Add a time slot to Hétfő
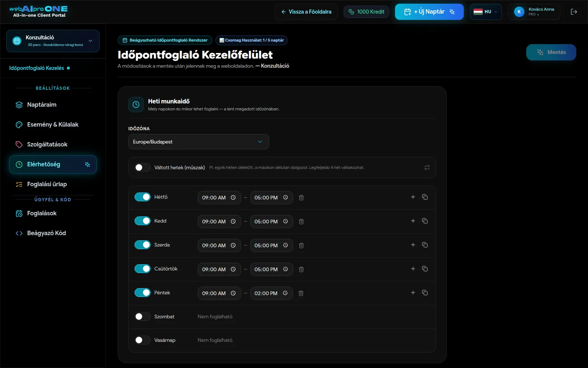The height and width of the screenshot is (368, 588). (x=413, y=197)
